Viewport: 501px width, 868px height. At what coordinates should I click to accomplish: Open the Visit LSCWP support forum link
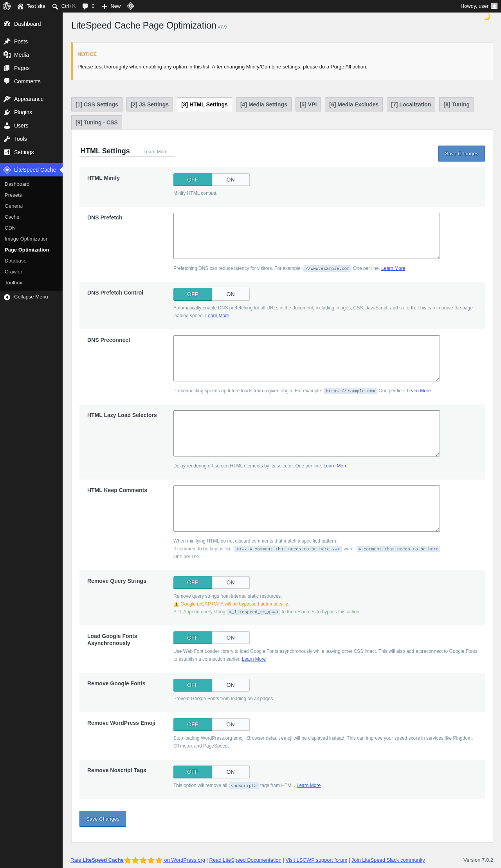[x=316, y=860]
